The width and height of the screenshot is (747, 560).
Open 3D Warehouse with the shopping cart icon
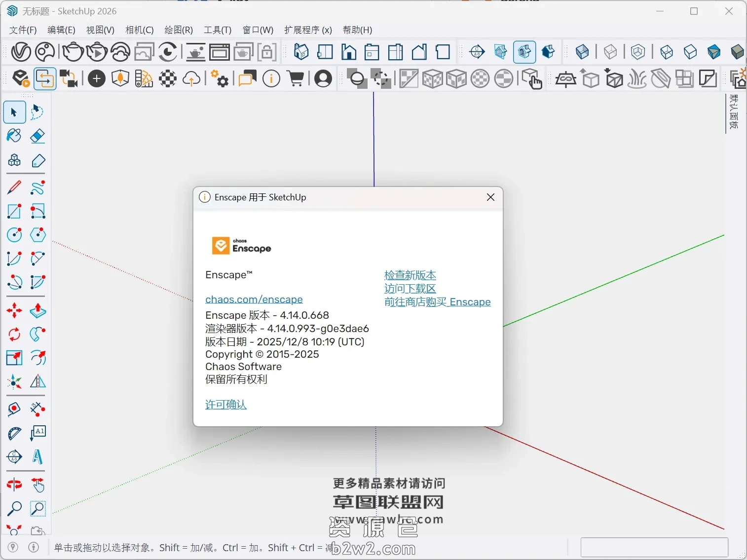pyautogui.click(x=296, y=79)
